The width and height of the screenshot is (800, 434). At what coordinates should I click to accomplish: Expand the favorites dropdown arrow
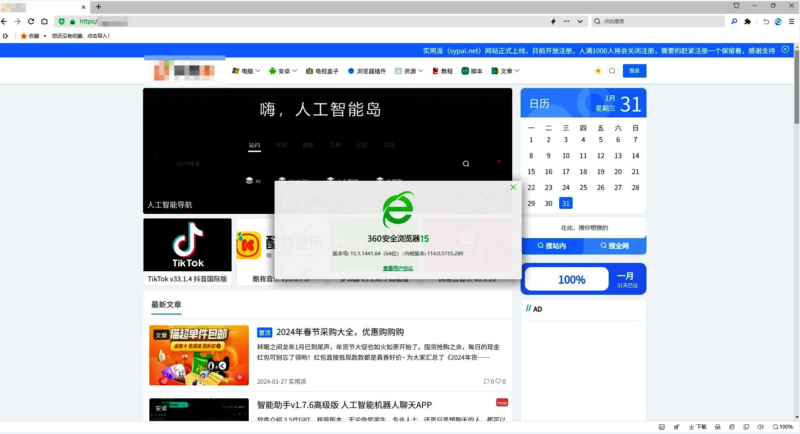[x=44, y=36]
